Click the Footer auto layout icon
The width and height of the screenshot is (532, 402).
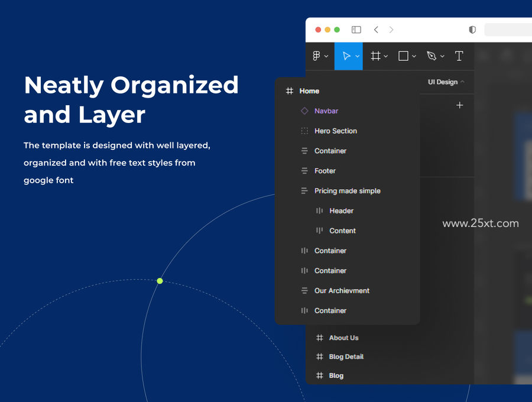click(304, 171)
